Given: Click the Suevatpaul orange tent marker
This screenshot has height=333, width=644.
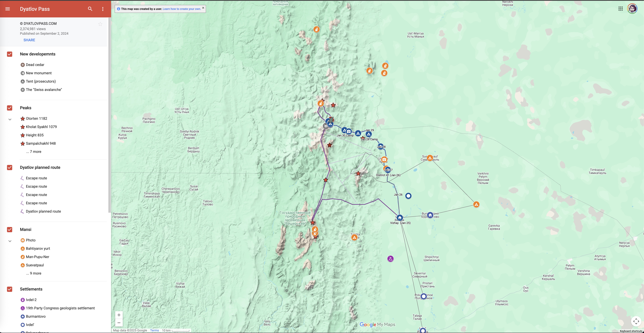Looking at the screenshot, I should pyautogui.click(x=430, y=158).
